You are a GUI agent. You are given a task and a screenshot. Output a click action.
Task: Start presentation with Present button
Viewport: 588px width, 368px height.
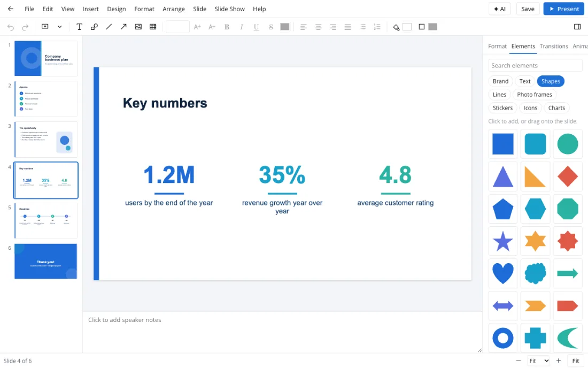(x=563, y=9)
